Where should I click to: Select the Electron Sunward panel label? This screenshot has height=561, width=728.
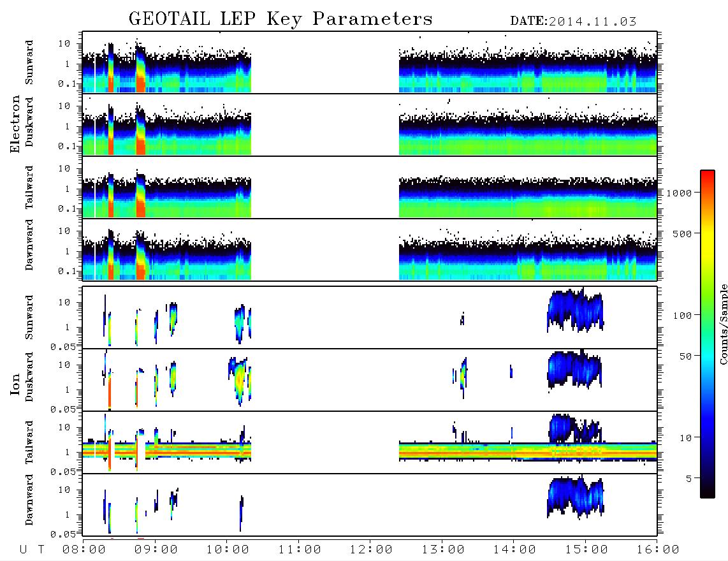(29, 62)
